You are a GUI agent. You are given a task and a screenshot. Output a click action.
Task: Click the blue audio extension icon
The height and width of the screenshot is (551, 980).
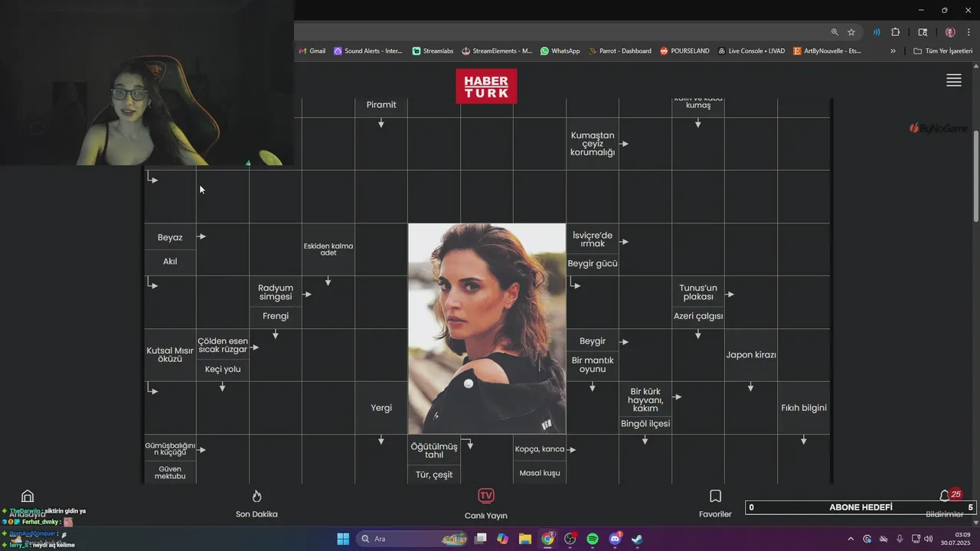click(876, 32)
